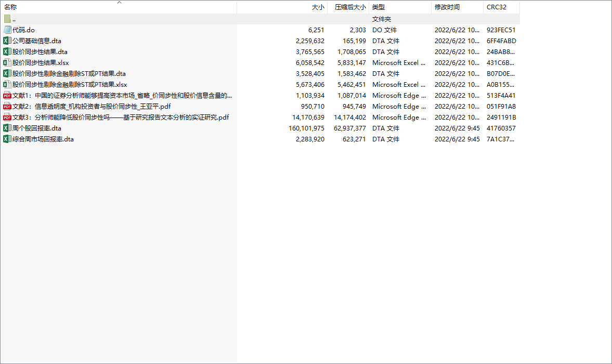Sort by the 名称 column header

(x=119, y=7)
